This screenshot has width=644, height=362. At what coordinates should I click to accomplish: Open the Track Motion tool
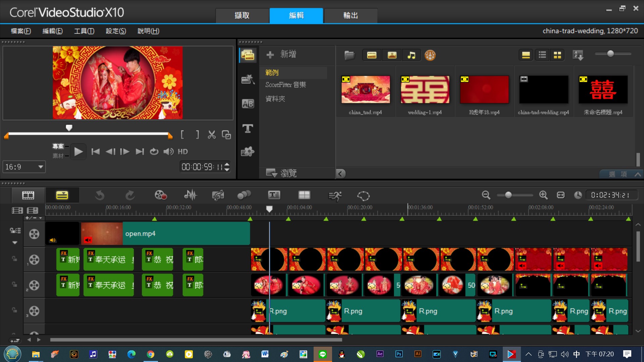(x=244, y=195)
